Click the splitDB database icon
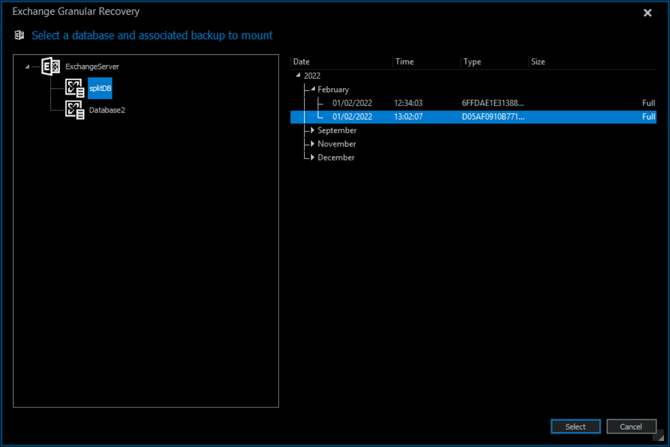670x447 pixels. point(75,89)
